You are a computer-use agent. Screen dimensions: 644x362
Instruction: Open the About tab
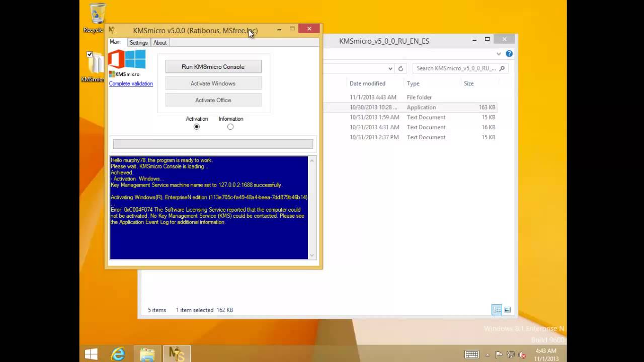(x=160, y=43)
